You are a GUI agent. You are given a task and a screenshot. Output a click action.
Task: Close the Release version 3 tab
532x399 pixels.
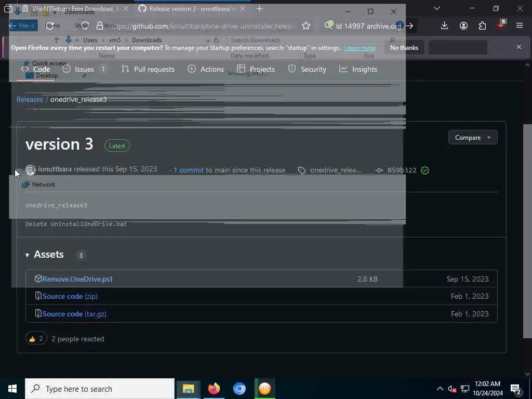(x=242, y=9)
